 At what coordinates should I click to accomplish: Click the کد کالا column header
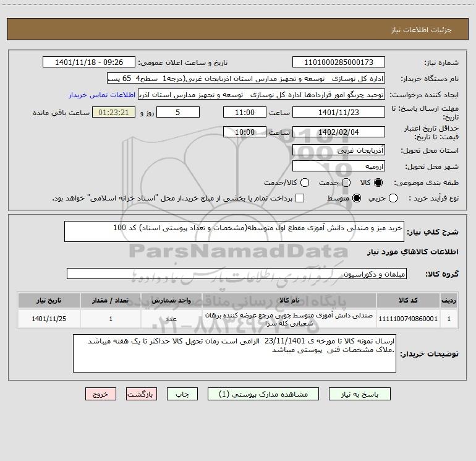(x=408, y=300)
